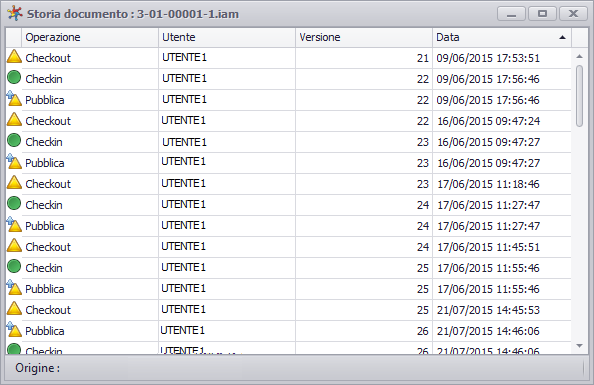Select the Checkout row text for version 21
The height and width of the screenshot is (385, 594).
pos(48,58)
